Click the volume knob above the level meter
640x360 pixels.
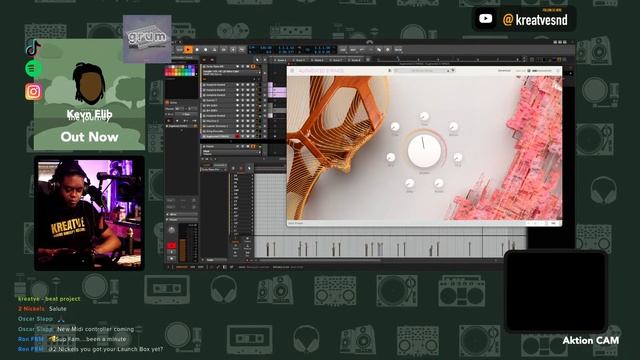click(x=172, y=230)
